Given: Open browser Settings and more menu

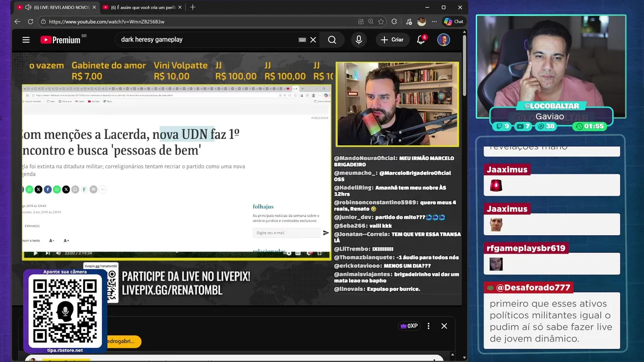Looking at the screenshot, I should tap(434, 22).
